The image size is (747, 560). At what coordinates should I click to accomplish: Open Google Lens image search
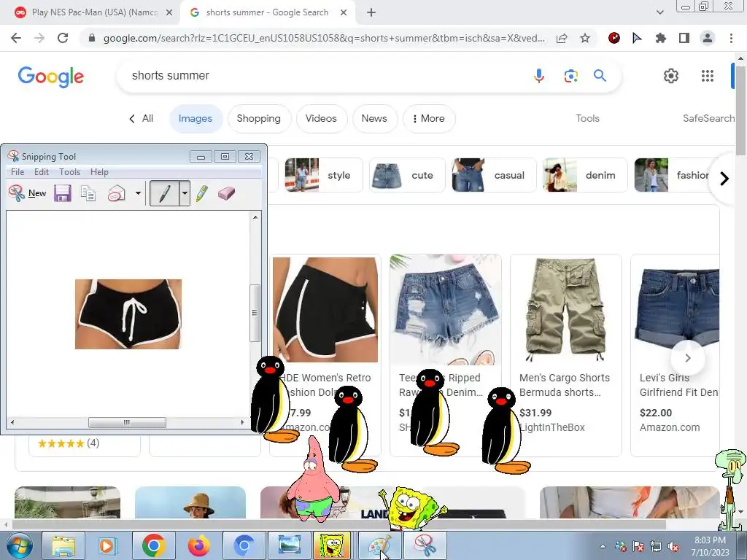pos(570,76)
